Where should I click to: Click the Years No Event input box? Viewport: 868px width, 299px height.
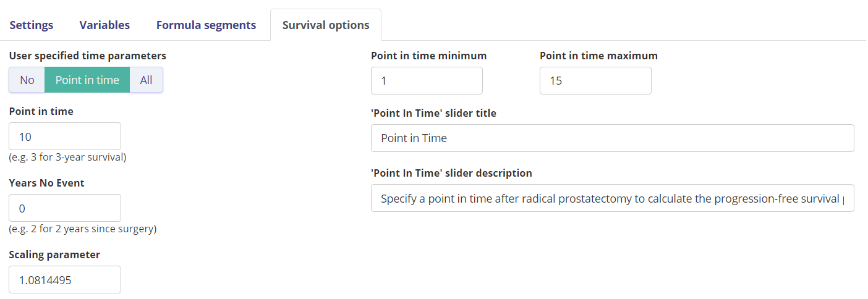pyautogui.click(x=65, y=208)
